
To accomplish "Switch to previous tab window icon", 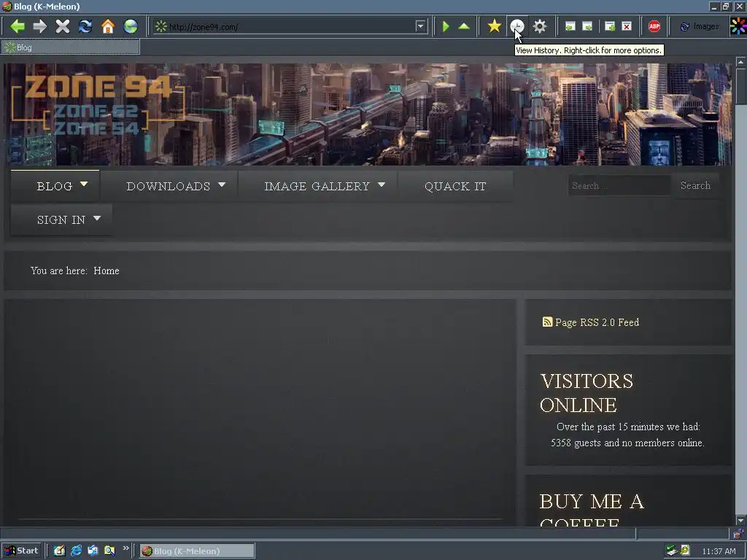I will pos(570,26).
